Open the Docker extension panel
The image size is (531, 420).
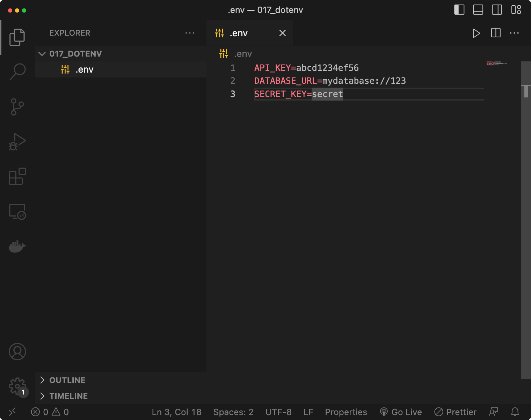pos(17,246)
